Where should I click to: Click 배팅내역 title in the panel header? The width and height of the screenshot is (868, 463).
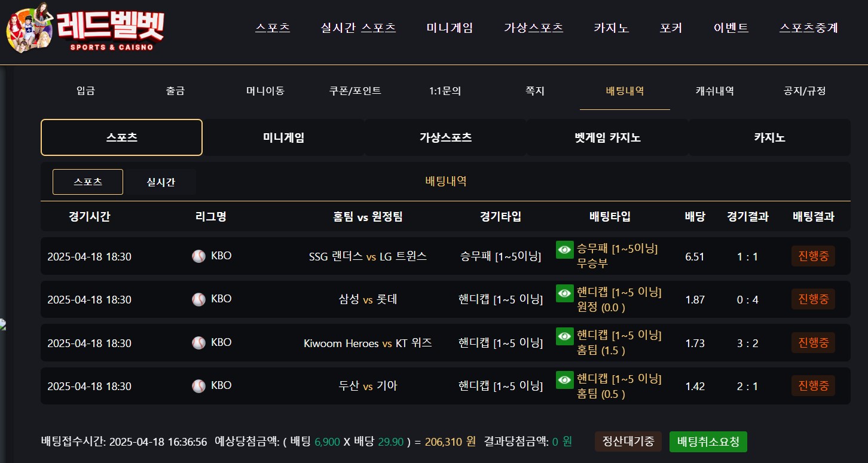(445, 182)
